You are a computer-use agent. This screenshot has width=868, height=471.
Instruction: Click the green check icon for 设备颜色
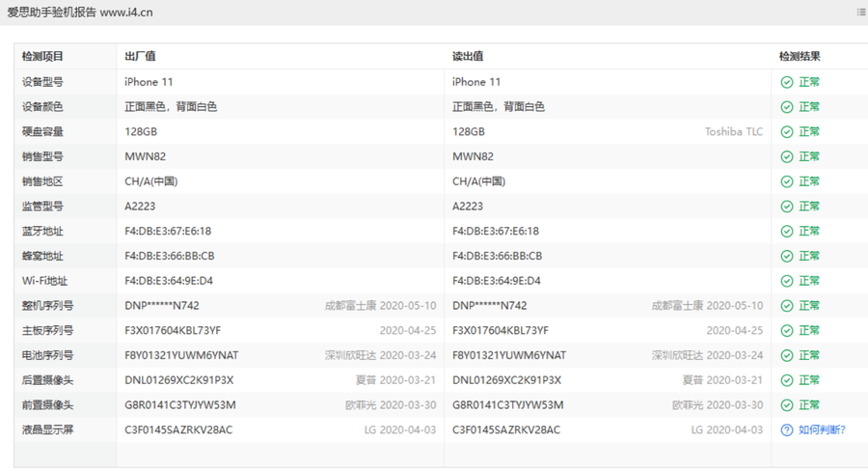787,107
